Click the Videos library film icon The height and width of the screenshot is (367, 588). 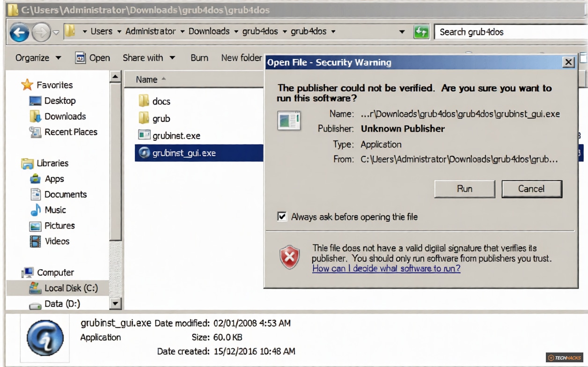(36, 242)
